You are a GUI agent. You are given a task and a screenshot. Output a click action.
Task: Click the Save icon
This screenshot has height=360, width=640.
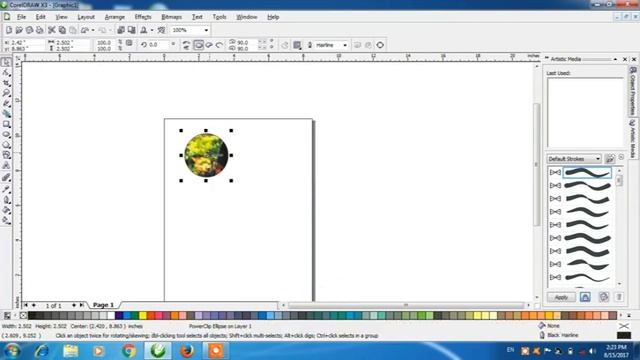click(x=29, y=30)
